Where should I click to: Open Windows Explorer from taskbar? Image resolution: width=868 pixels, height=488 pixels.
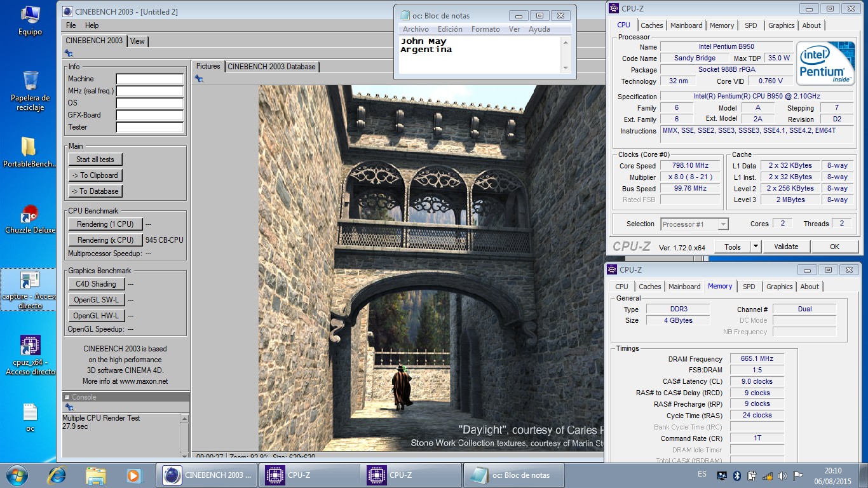click(x=96, y=475)
